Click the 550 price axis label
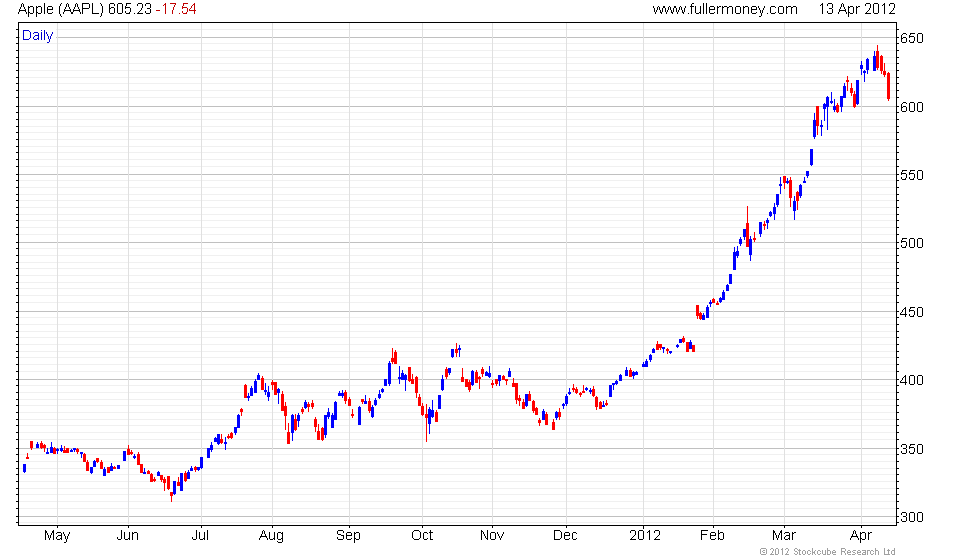This screenshot has height=560, width=980. pos(911,176)
